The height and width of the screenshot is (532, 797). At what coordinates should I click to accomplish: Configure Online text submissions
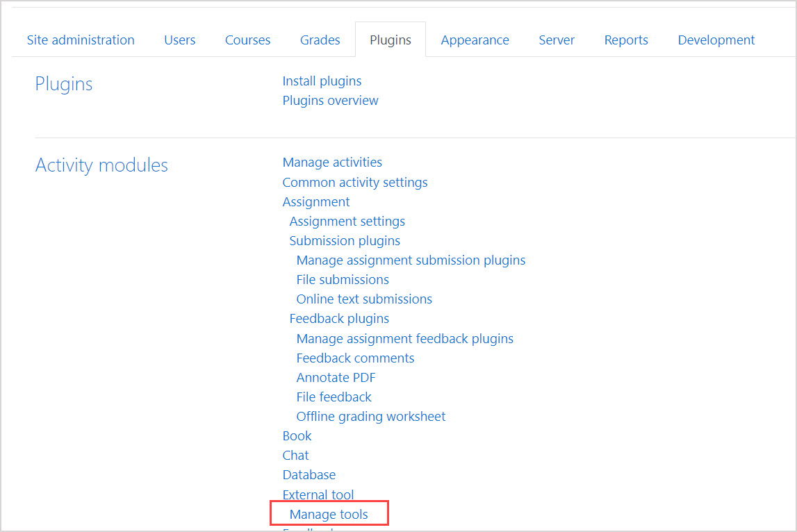(x=364, y=299)
